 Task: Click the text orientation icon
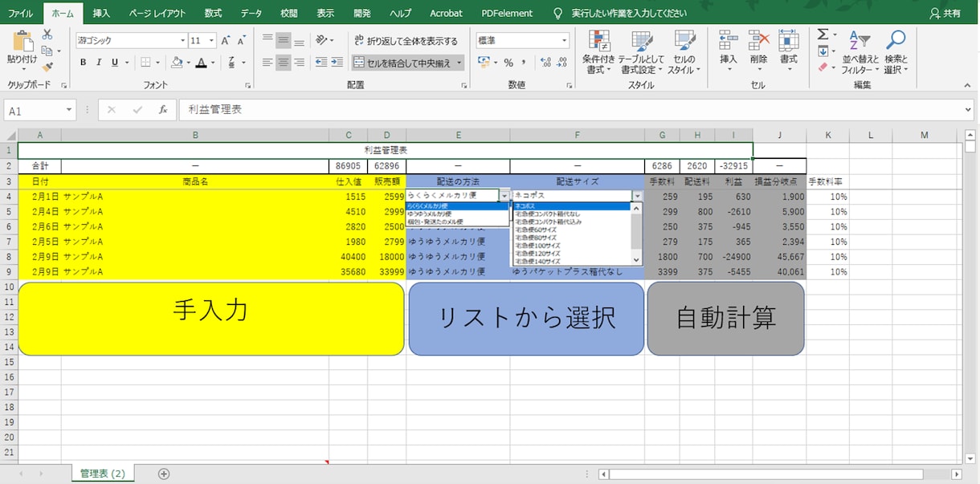point(322,40)
